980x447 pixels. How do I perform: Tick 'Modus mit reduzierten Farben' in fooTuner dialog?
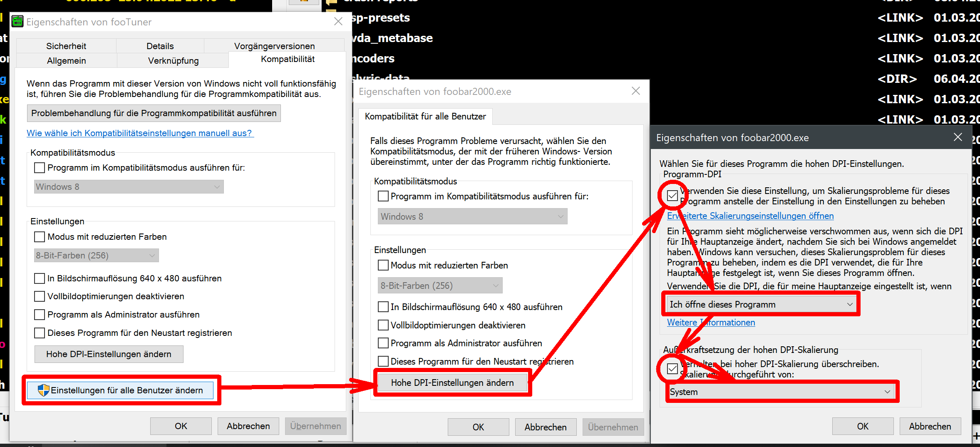40,237
